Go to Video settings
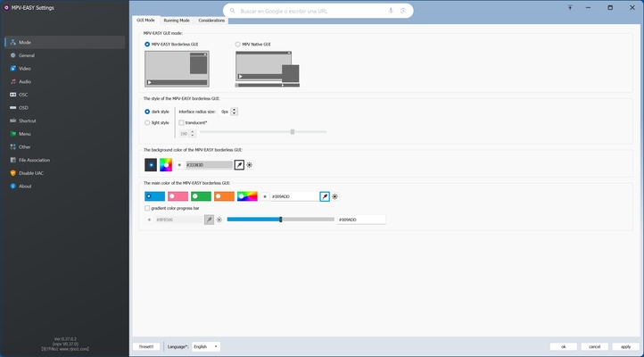Screen dimensions: 644x357 pyautogui.click(x=65, y=69)
